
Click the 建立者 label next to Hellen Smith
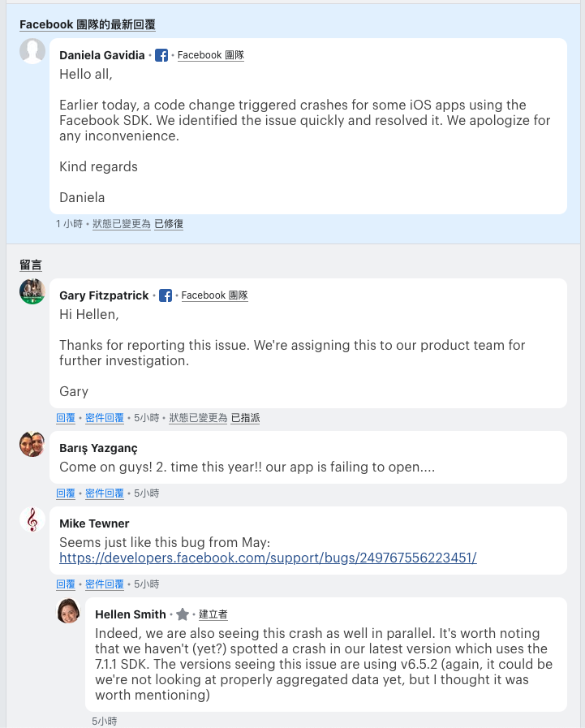(213, 614)
